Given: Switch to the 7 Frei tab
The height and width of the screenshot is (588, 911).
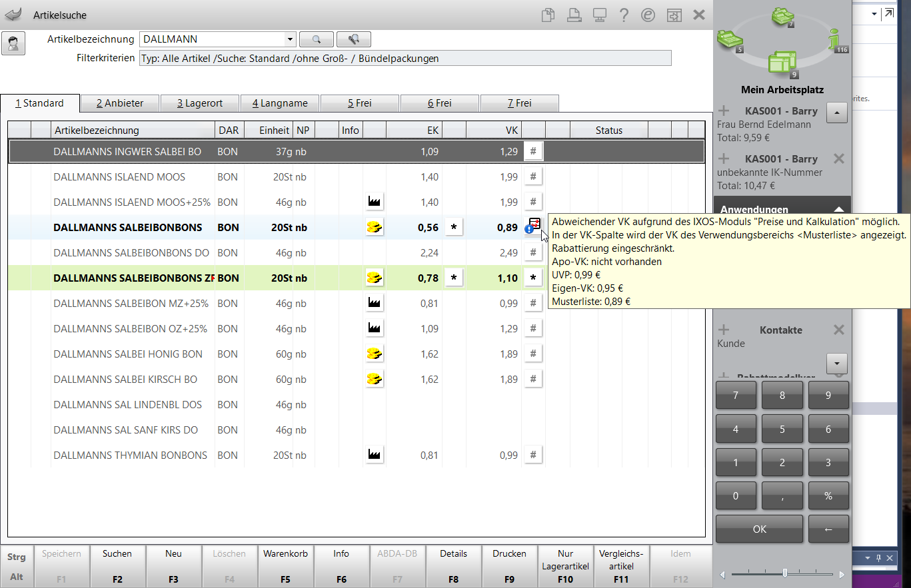Looking at the screenshot, I should click(520, 103).
